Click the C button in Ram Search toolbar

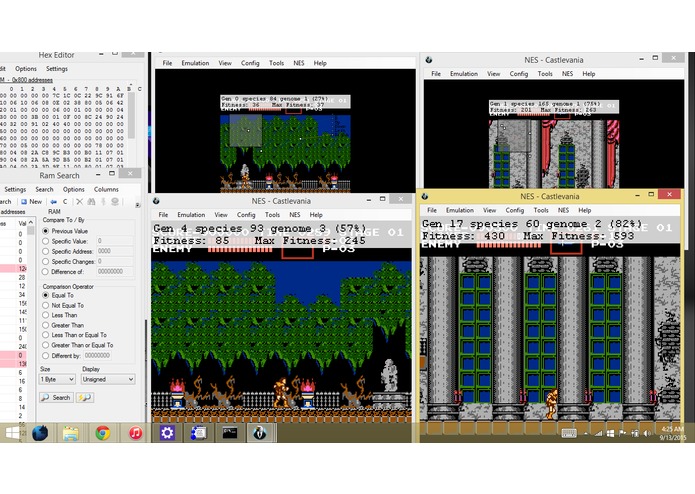coord(65,202)
